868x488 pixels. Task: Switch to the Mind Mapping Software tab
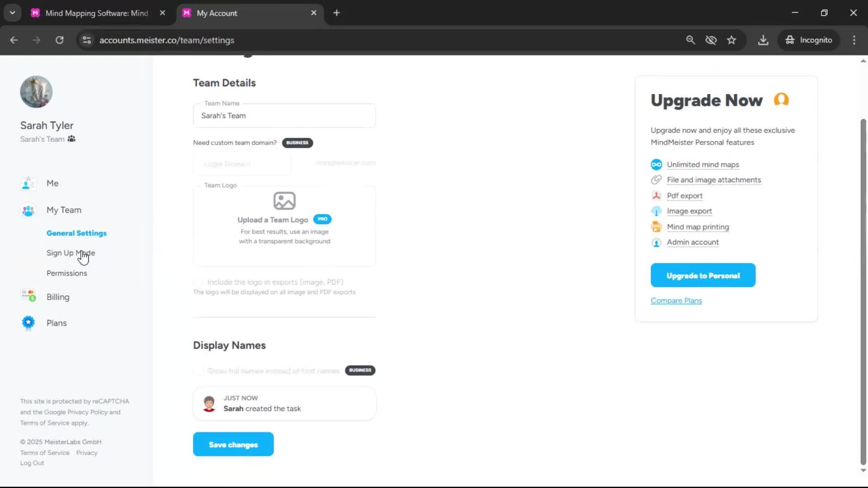pos(97,13)
